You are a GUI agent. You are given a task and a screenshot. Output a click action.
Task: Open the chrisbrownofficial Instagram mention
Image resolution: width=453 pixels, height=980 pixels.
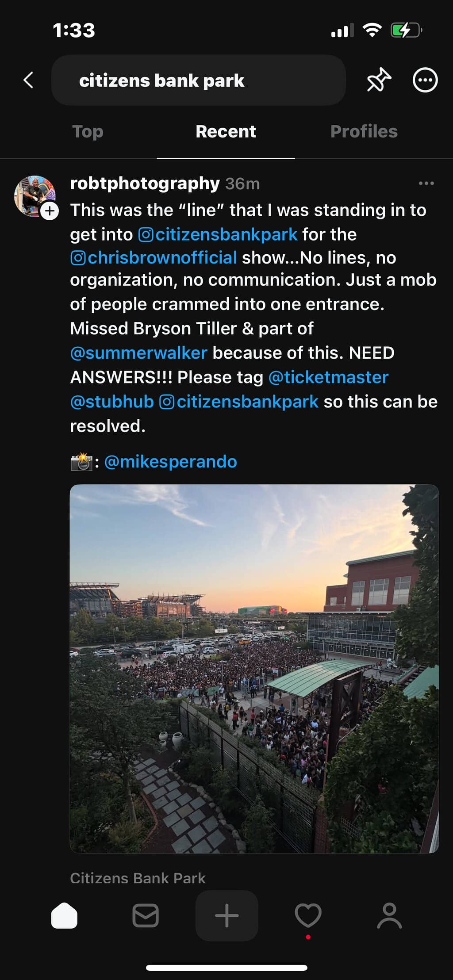click(x=154, y=258)
